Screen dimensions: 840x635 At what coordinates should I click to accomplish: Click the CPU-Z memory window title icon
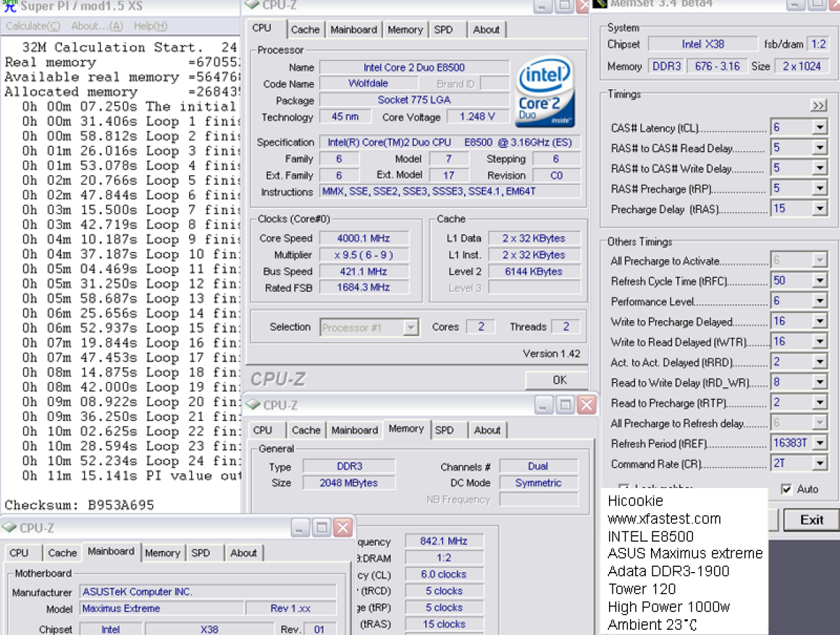click(253, 405)
